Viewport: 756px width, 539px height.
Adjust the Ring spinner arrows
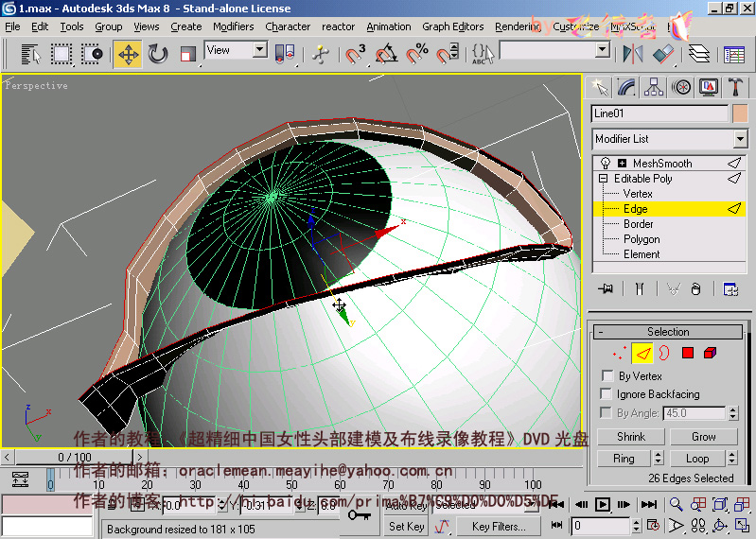[659, 458]
